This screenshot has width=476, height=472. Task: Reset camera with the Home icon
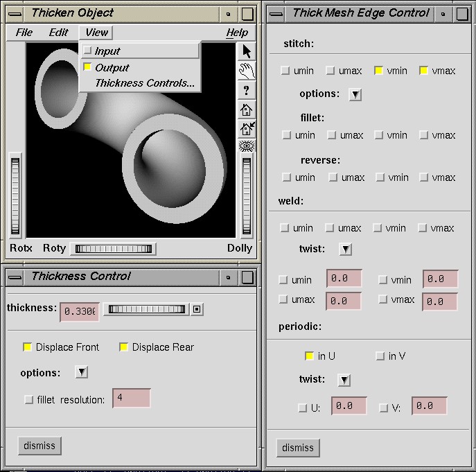point(247,110)
